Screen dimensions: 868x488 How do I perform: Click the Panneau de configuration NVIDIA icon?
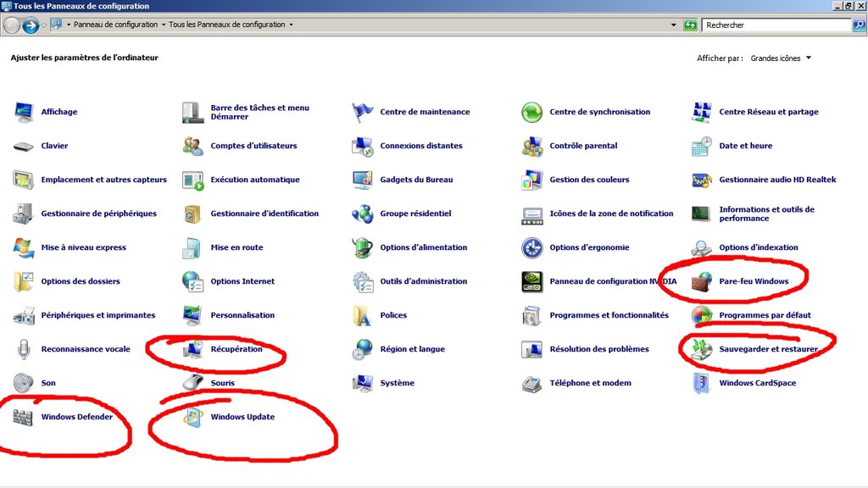532,281
